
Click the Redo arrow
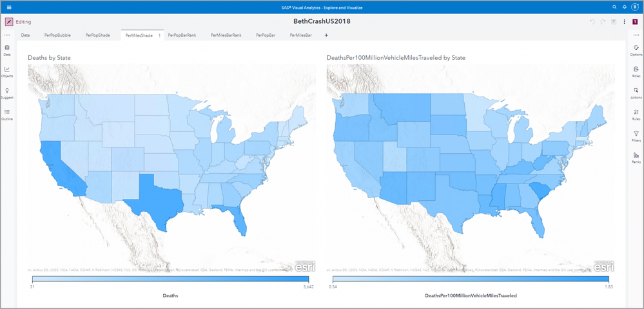click(603, 22)
